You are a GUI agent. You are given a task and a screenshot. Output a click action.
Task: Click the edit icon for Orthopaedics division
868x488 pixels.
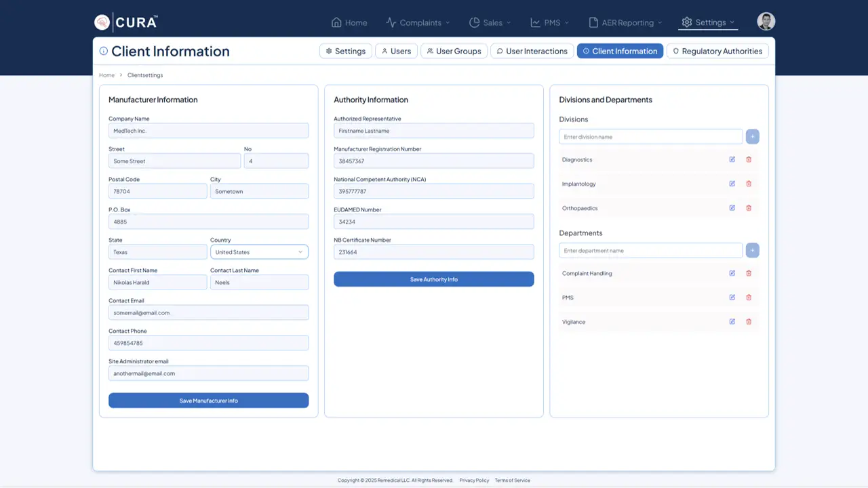pyautogui.click(x=732, y=208)
